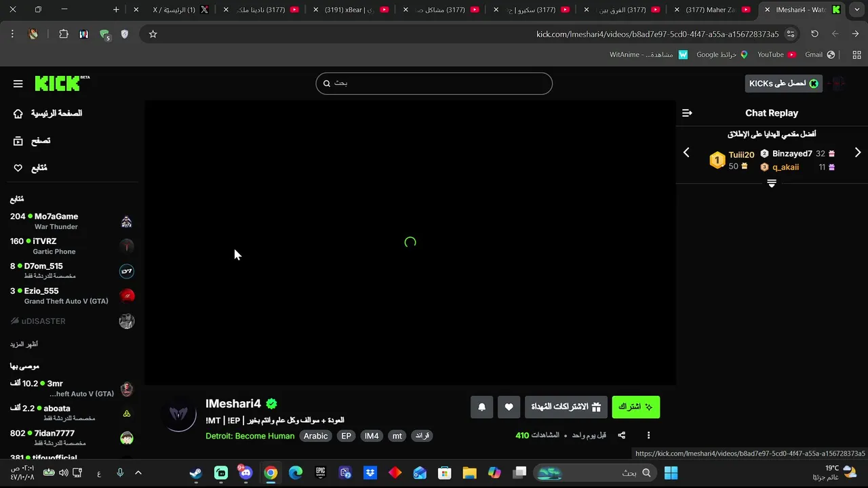Screen dimensions: 868x488
Task: Open مُتابع following page in sidebar
Action: coord(31,168)
